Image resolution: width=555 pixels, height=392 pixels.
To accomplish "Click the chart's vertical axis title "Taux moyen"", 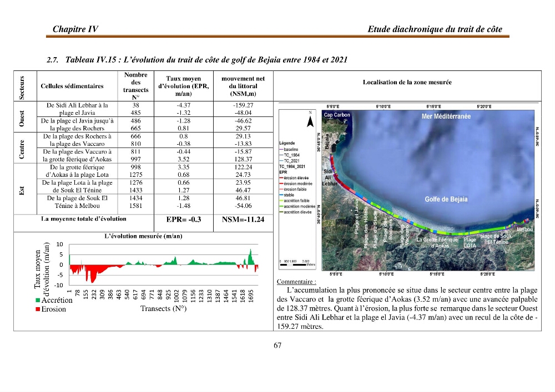I will click(37, 269).
